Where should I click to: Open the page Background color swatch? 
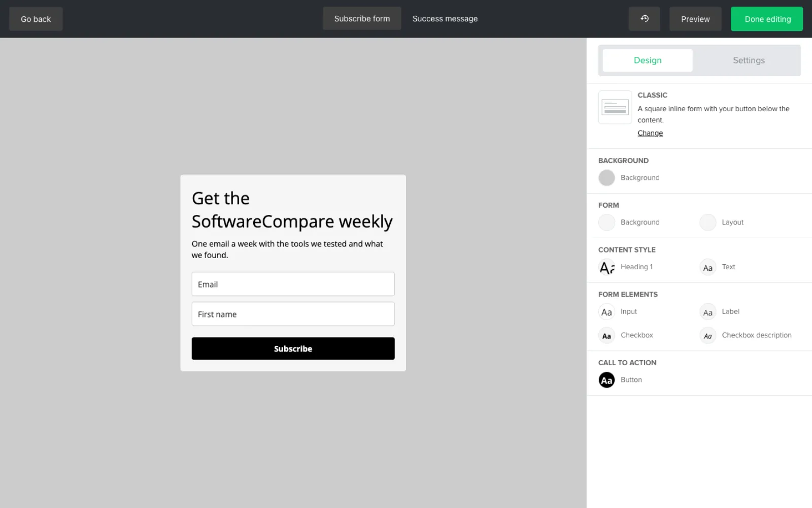click(x=606, y=178)
